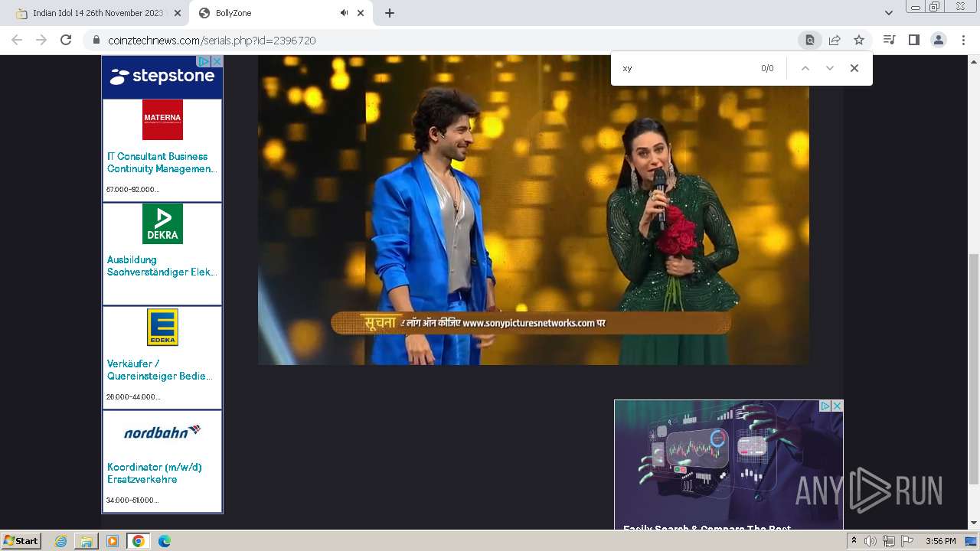The height and width of the screenshot is (551, 980).
Task: Open the volume control tray icon
Action: [870, 541]
